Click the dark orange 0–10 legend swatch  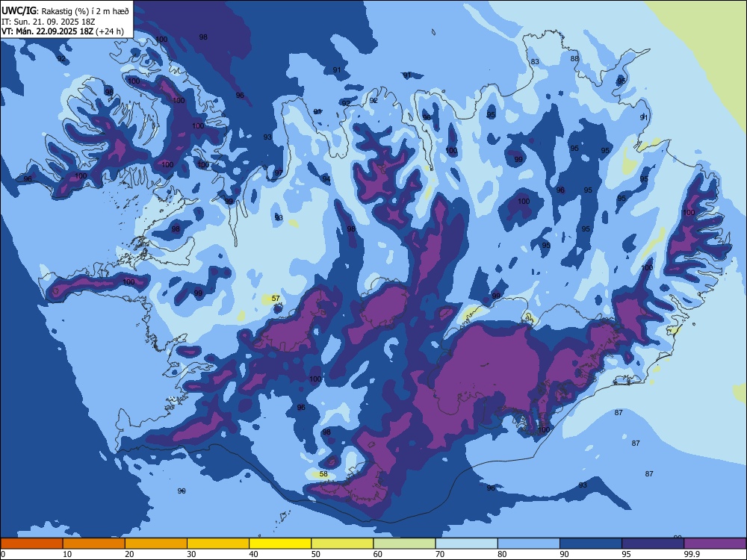pos(32,544)
